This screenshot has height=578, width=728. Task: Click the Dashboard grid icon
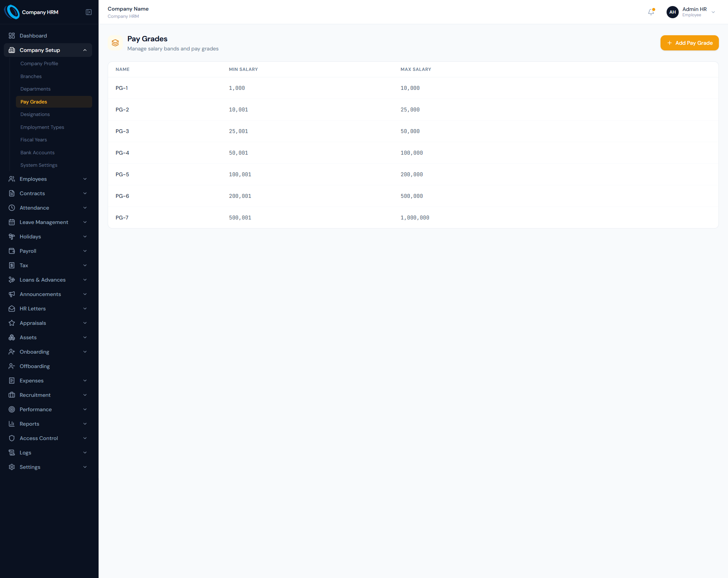tap(12, 36)
